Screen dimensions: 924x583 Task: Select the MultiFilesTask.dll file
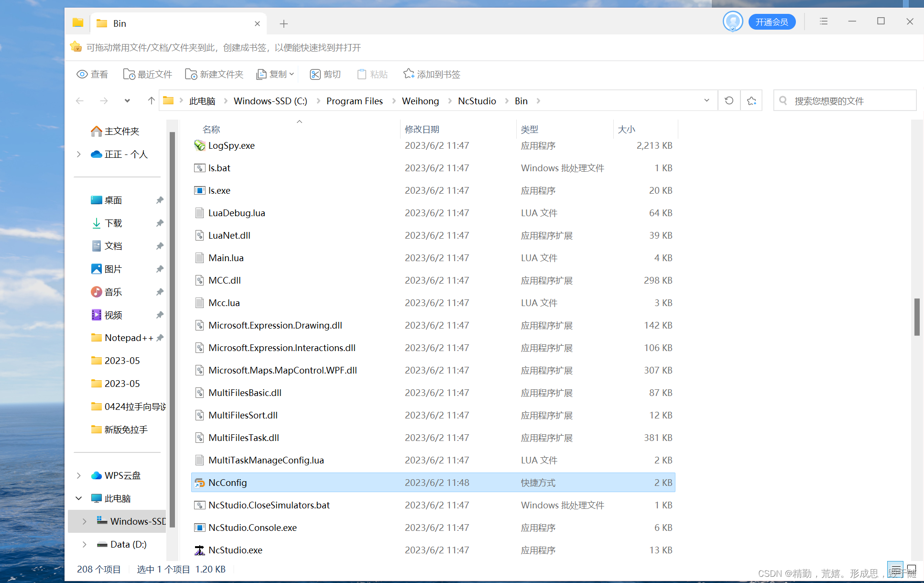(x=433, y=438)
